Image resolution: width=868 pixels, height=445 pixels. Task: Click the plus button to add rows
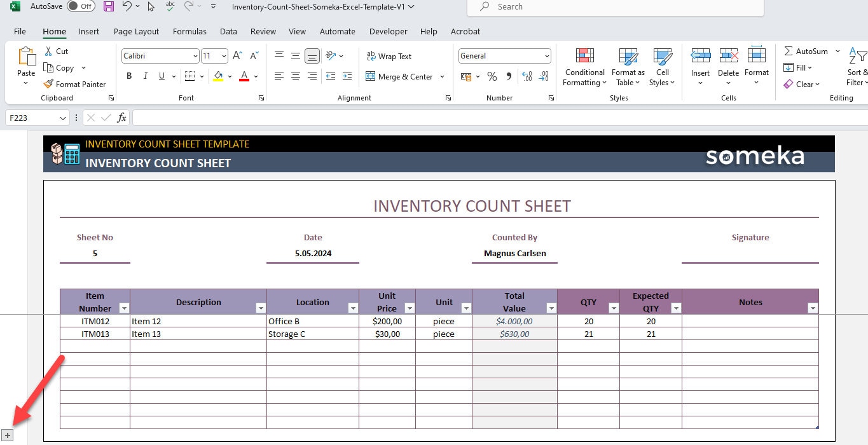click(7, 435)
